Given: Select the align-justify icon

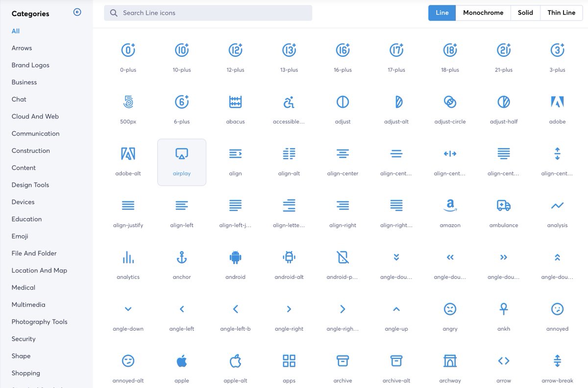Looking at the screenshot, I should pyautogui.click(x=128, y=206).
